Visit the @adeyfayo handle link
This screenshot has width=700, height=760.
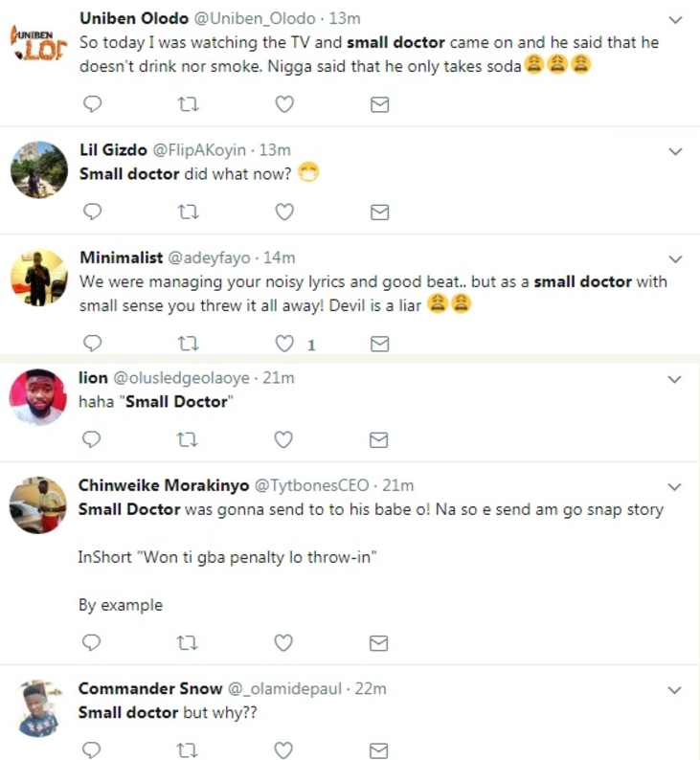pos(209,257)
